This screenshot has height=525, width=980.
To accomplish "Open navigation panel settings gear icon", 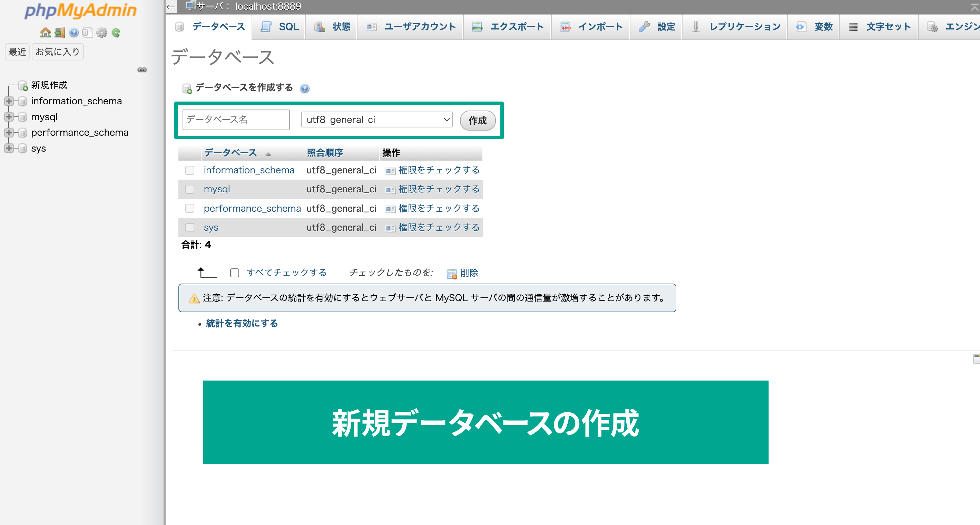I will pyautogui.click(x=101, y=33).
